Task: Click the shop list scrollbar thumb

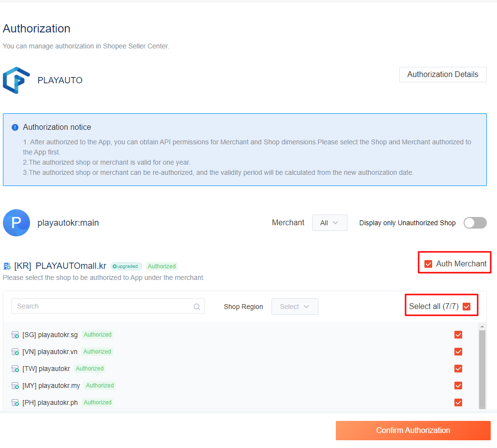Action: [x=482, y=370]
